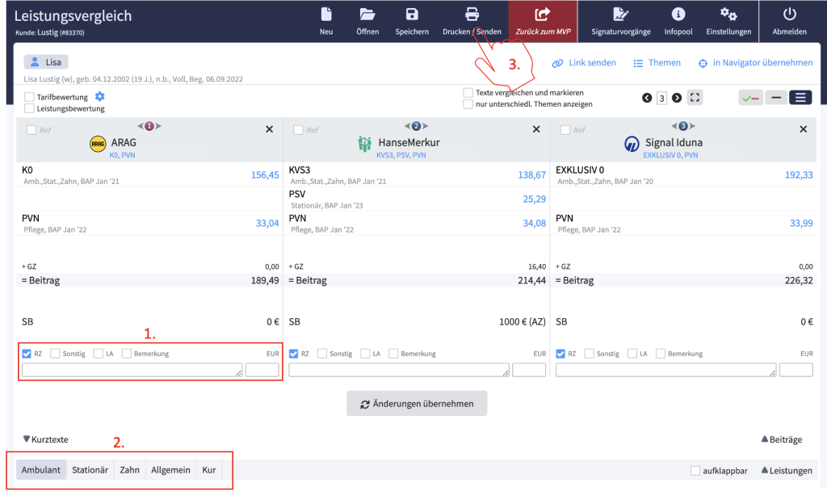Check Bemerkung in the Signal Iduna column
Viewport: 827px width, 504px height.
point(661,353)
